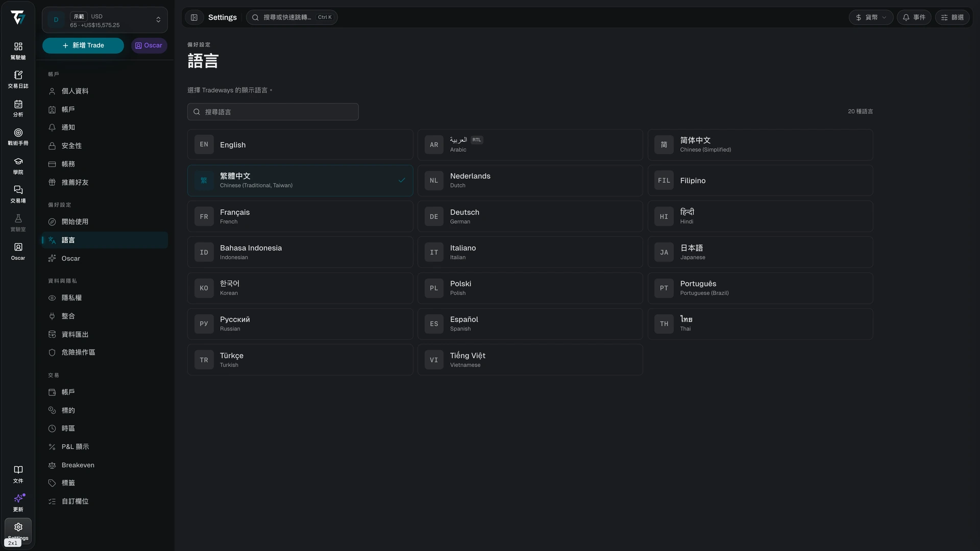
Task: Open the 篩選 filter sliders button
Action: (x=952, y=17)
